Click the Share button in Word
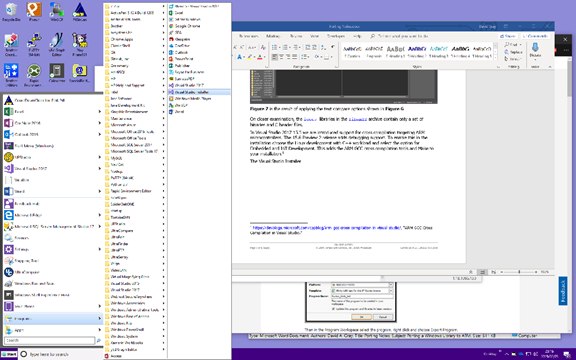This screenshot has width=576, height=360. coord(508,36)
